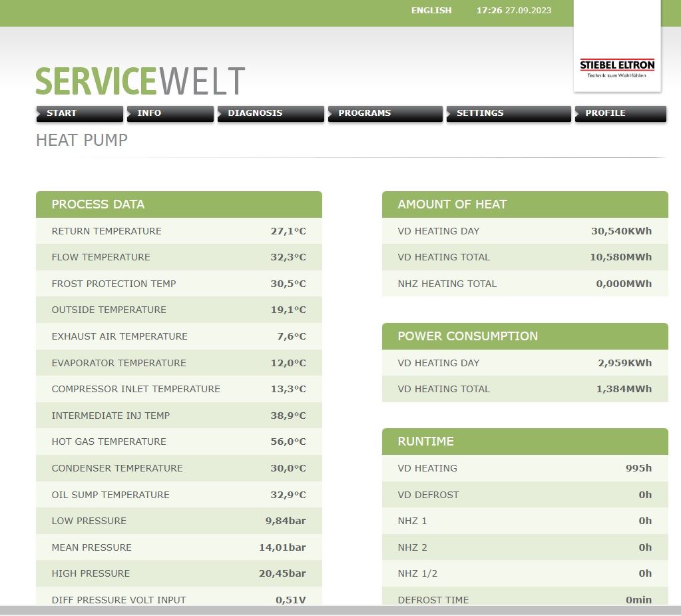Select the hot gas value 56,0°C
Image resolution: width=681 pixels, height=616 pixels.
point(288,442)
